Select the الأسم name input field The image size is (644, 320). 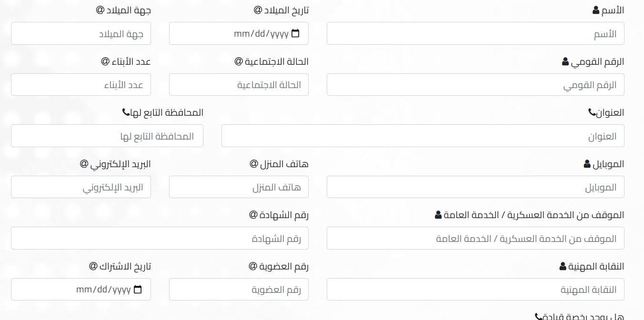pos(475,33)
